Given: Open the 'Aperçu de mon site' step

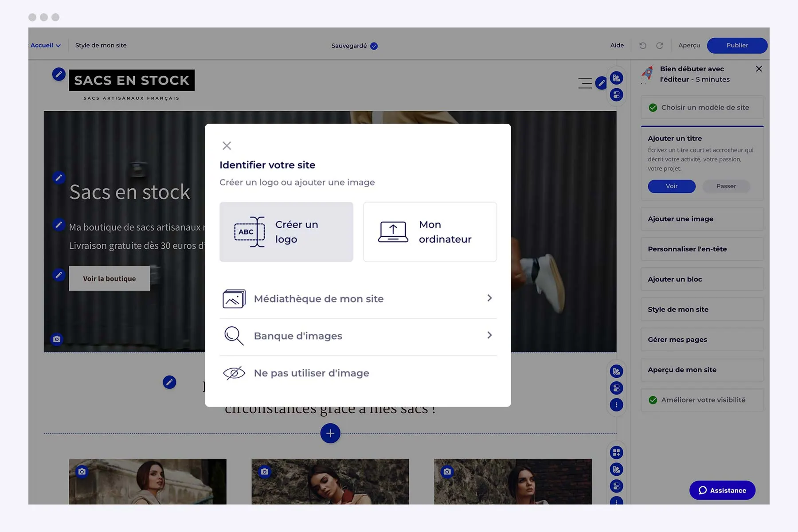Looking at the screenshot, I should tap(702, 369).
